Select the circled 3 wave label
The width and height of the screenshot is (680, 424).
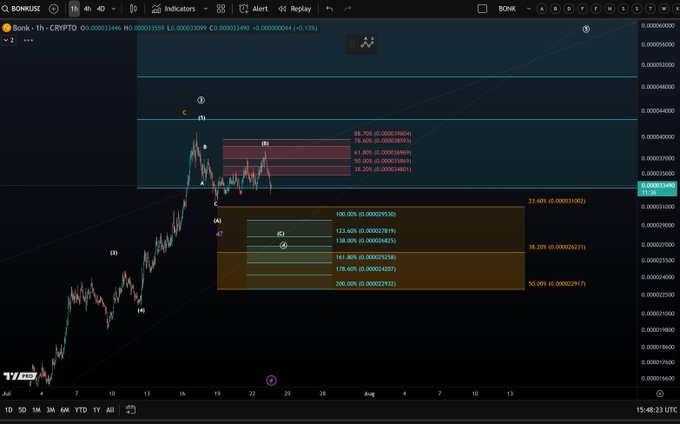[x=201, y=100]
